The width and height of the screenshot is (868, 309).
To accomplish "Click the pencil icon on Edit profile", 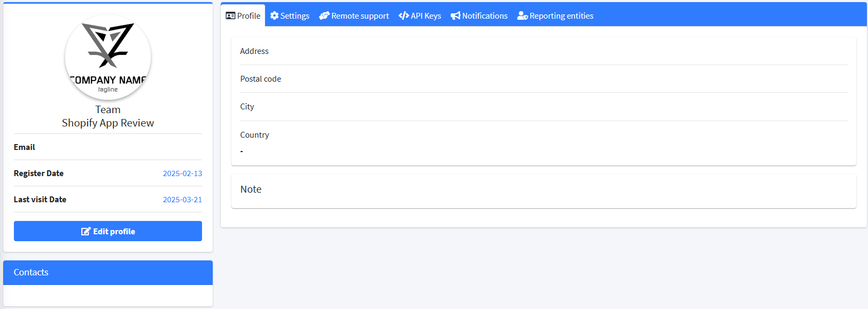I will pos(86,231).
